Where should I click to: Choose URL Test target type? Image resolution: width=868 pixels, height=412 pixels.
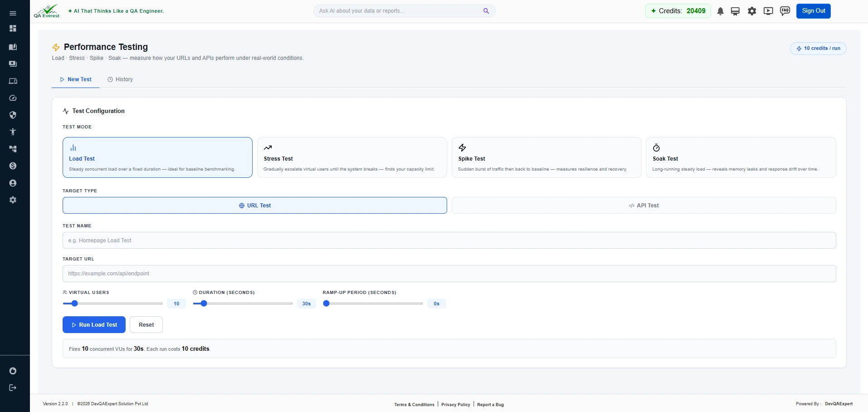[255, 206]
